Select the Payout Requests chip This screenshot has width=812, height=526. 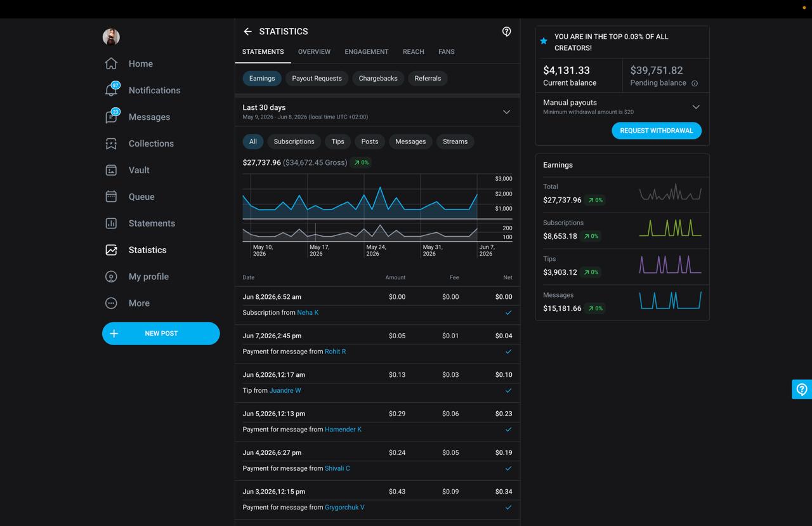point(317,79)
